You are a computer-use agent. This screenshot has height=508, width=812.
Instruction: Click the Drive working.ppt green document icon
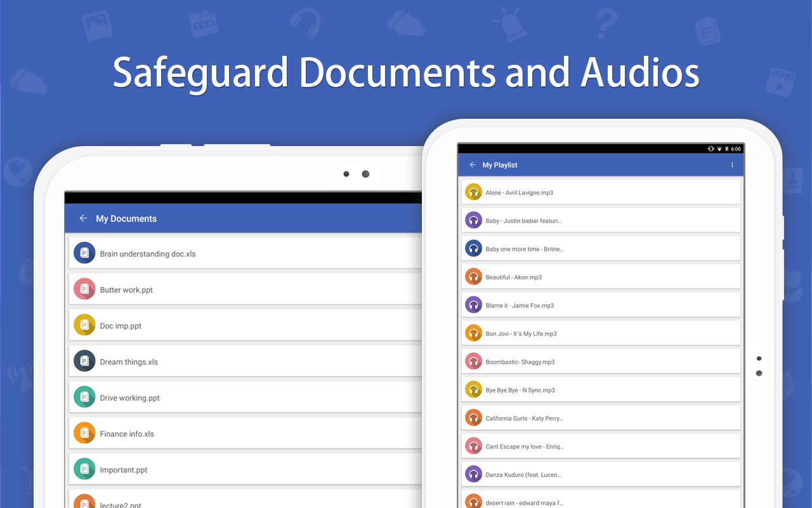click(84, 398)
